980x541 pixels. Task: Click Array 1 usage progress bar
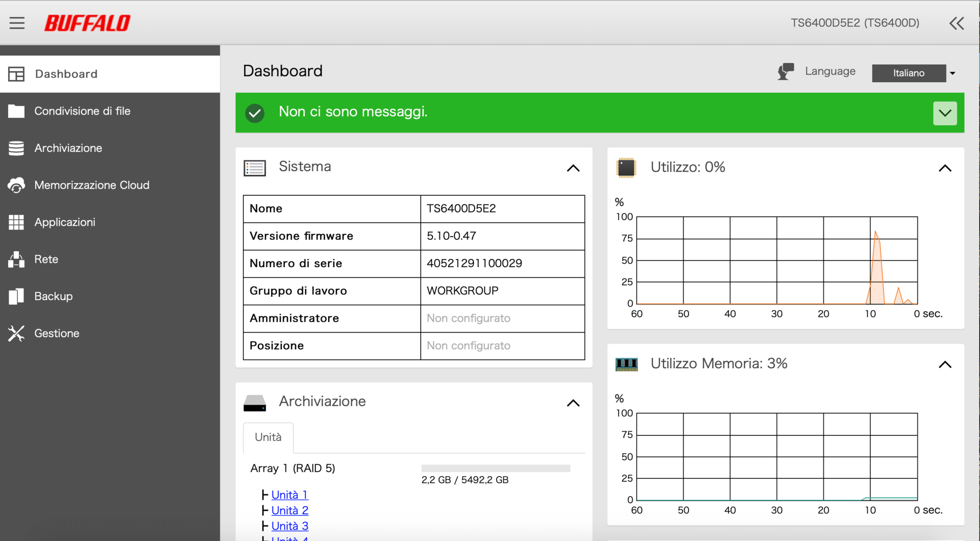(496, 468)
